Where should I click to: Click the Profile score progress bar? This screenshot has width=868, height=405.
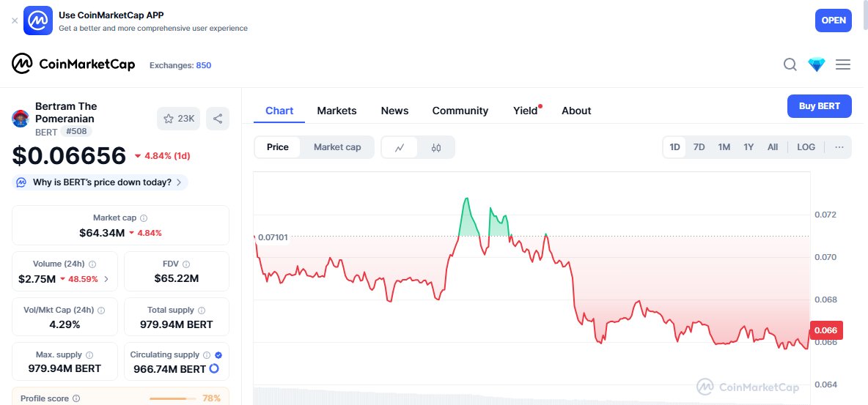coord(173,398)
